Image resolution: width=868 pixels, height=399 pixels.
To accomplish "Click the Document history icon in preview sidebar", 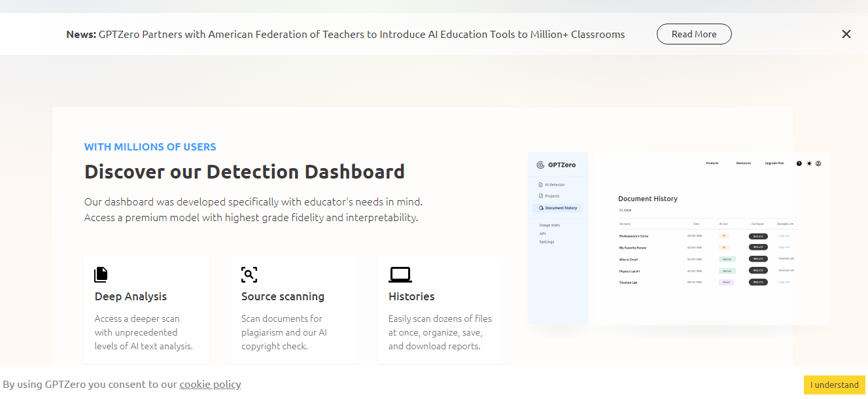I will (x=542, y=208).
